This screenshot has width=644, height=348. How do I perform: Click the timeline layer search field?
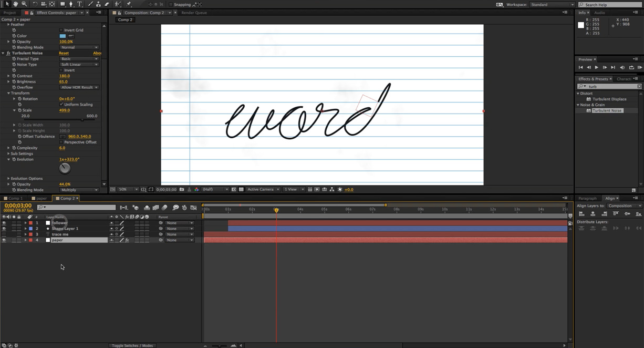coord(77,208)
